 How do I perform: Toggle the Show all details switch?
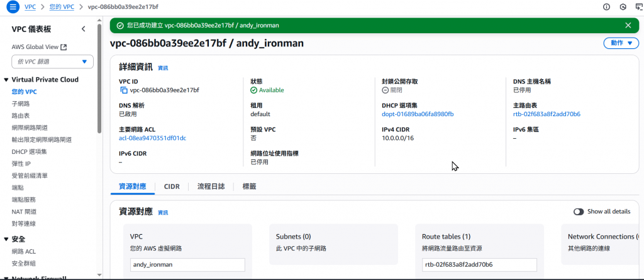click(x=579, y=212)
